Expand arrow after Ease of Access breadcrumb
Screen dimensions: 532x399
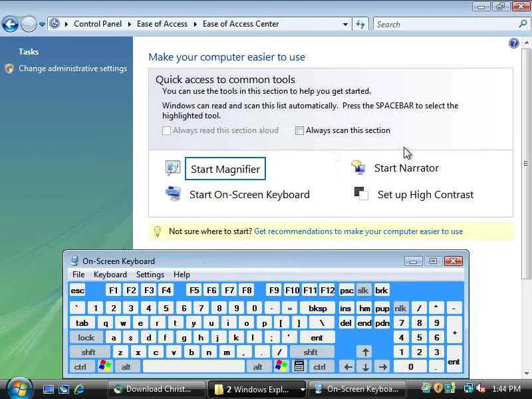click(195, 25)
